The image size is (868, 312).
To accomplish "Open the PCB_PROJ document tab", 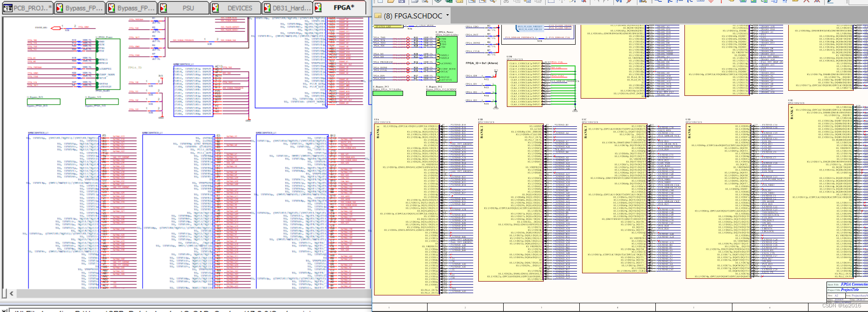I will pos(28,8).
